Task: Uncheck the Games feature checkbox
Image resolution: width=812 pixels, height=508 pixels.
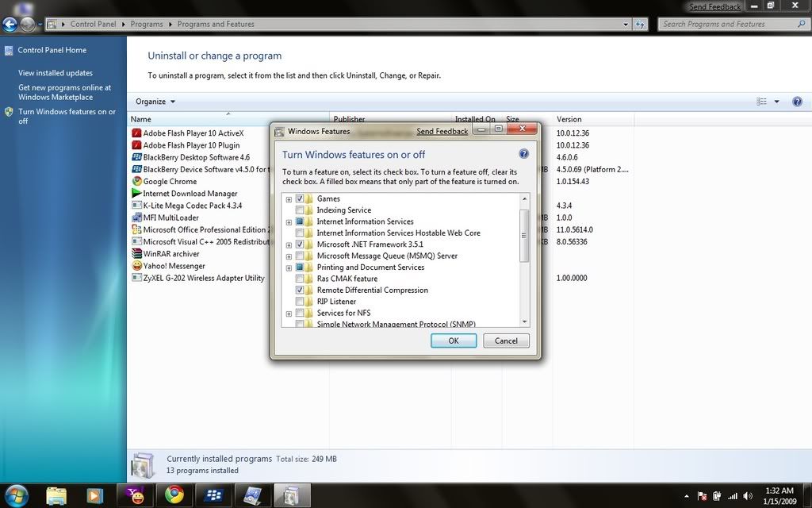Action: click(300, 199)
